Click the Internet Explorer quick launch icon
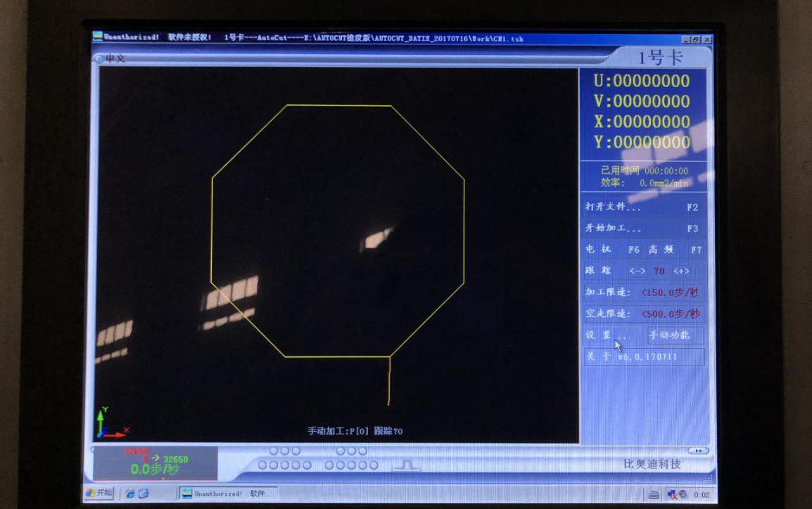 (x=130, y=494)
